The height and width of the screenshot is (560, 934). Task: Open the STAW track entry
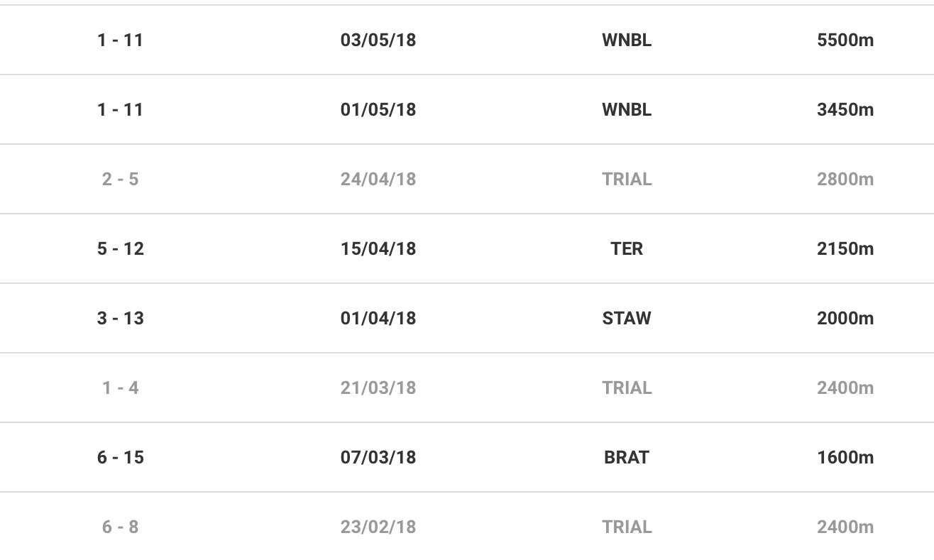[x=626, y=319]
